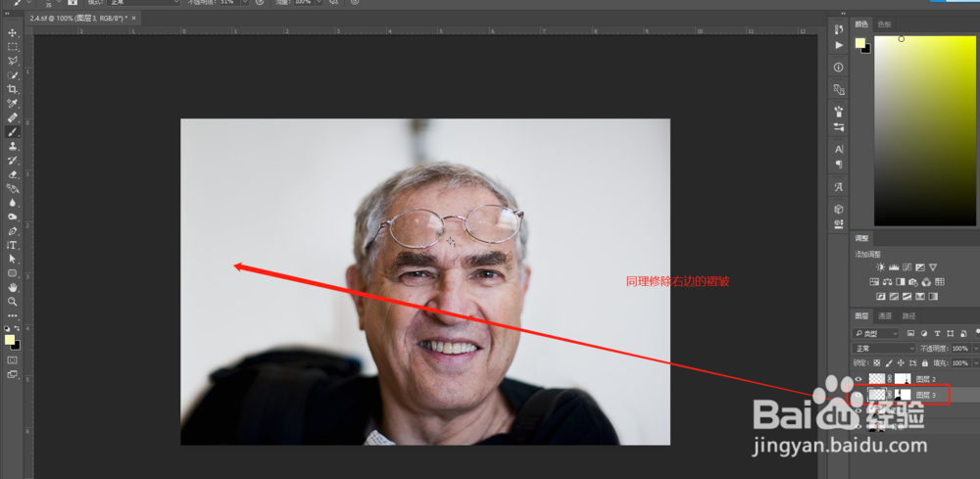
Task: Filter layers by pixel layers
Action: coord(910,333)
